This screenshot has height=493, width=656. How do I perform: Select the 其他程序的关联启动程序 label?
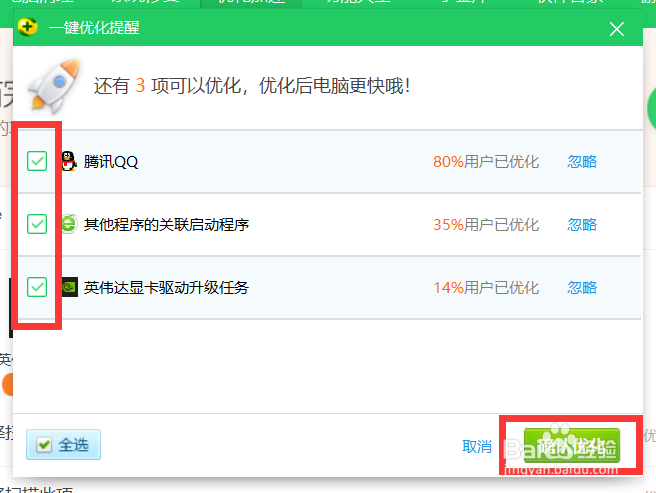[166, 225]
